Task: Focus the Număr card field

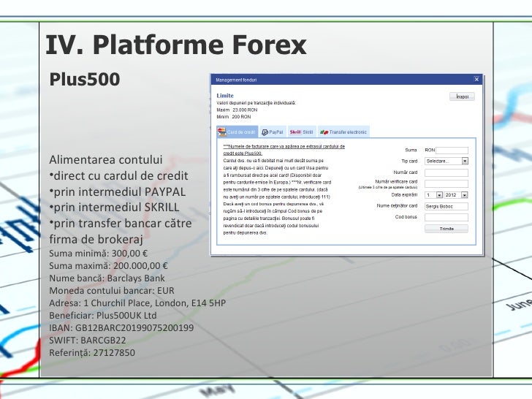Action: (x=446, y=172)
